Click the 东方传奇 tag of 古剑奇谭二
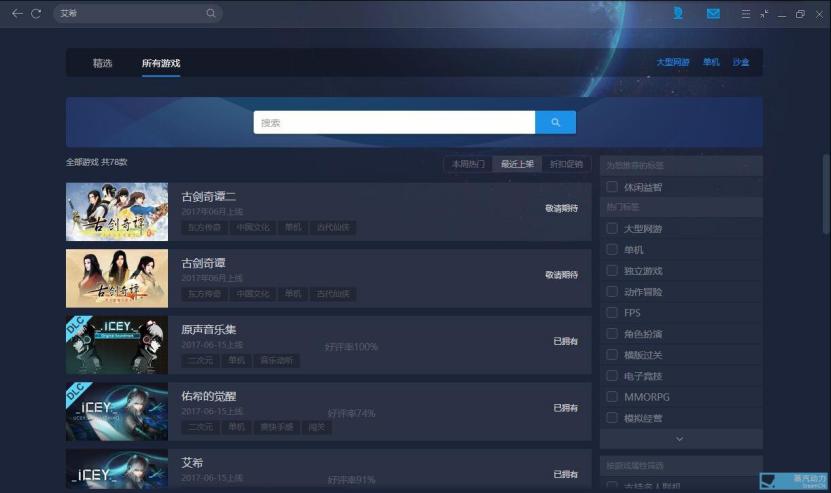 click(205, 227)
